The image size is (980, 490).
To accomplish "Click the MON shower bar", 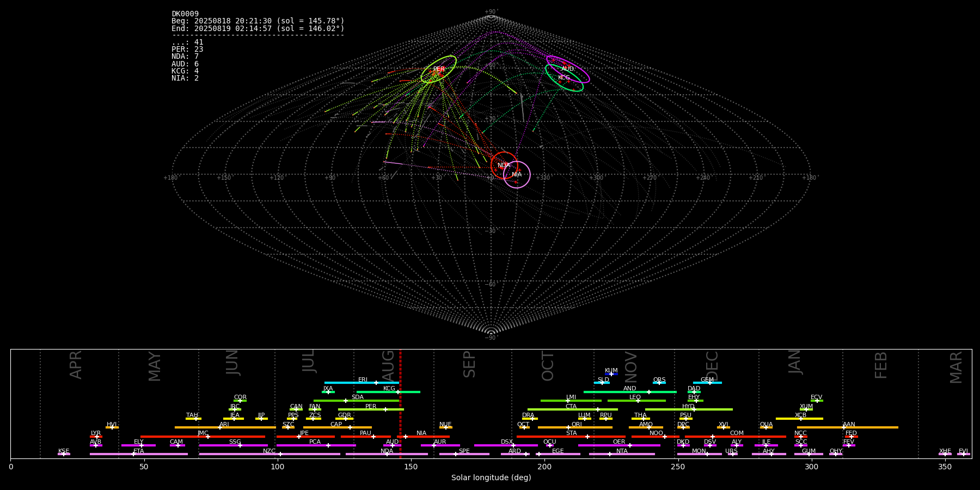I will click(699, 454).
